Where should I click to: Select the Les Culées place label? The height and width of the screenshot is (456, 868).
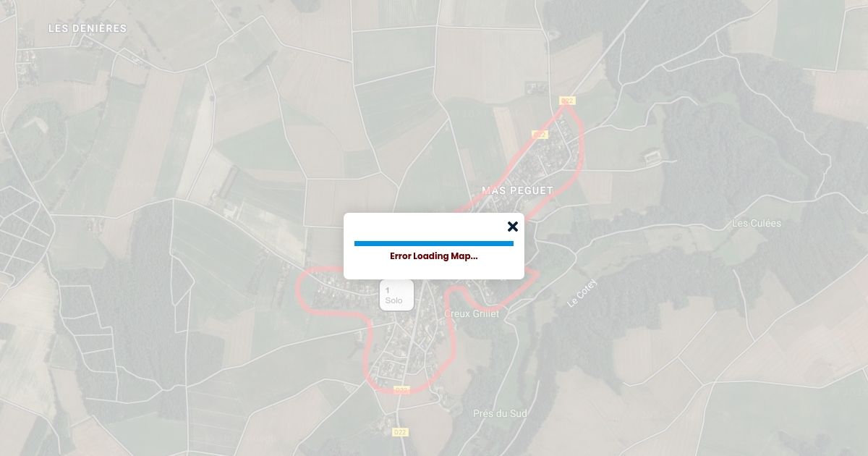757,223
